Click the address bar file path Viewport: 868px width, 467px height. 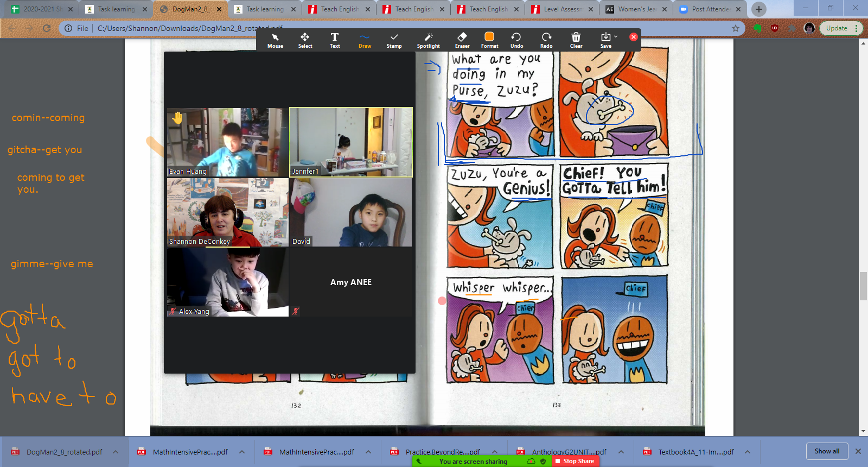point(190,28)
